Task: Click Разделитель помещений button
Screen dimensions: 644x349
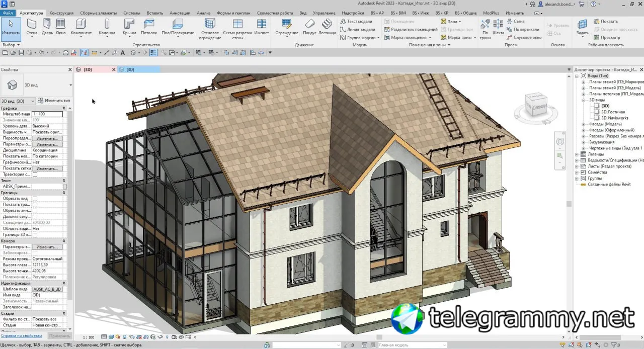Action: 411,29
